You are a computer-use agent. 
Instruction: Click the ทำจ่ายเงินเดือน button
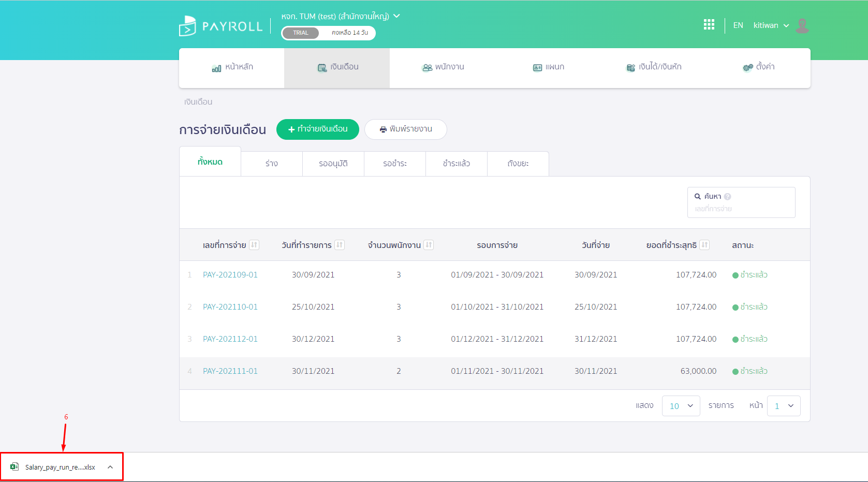coord(317,129)
